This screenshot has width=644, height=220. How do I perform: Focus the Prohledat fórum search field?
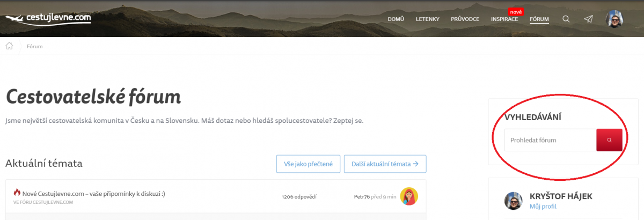tap(550, 140)
